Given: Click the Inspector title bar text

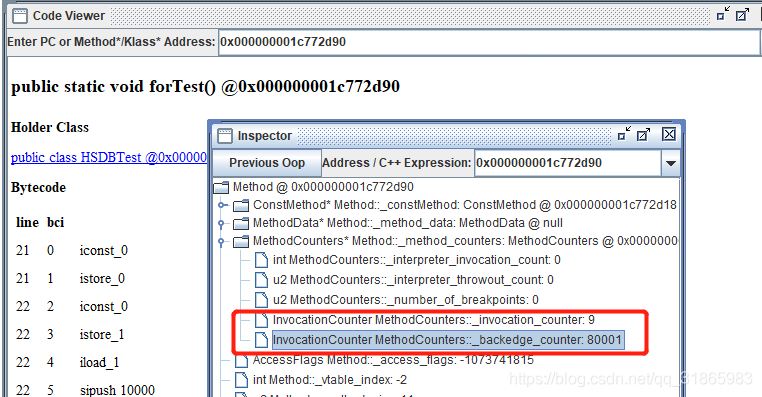Looking at the screenshot, I should pos(264,136).
